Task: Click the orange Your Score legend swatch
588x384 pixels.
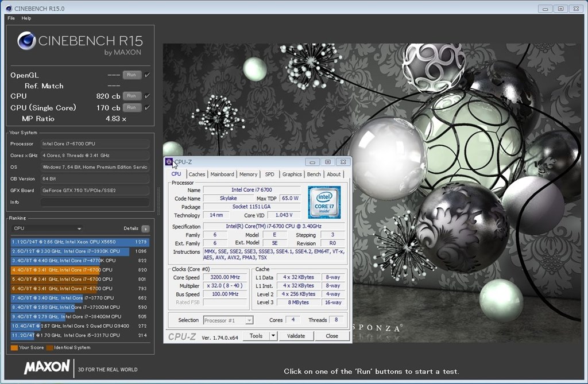Action: [14, 348]
